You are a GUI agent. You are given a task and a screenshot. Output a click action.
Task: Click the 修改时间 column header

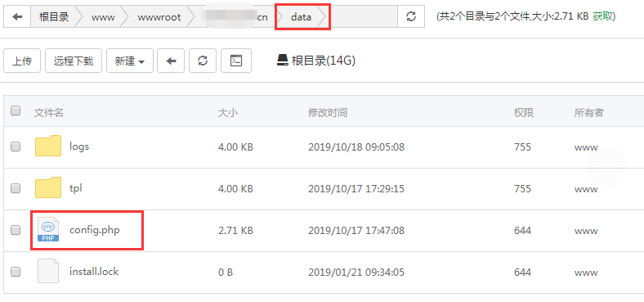coord(328,112)
